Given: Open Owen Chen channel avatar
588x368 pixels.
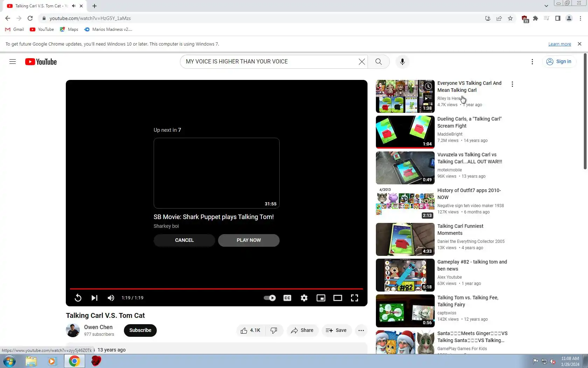Looking at the screenshot, I should [x=73, y=330].
